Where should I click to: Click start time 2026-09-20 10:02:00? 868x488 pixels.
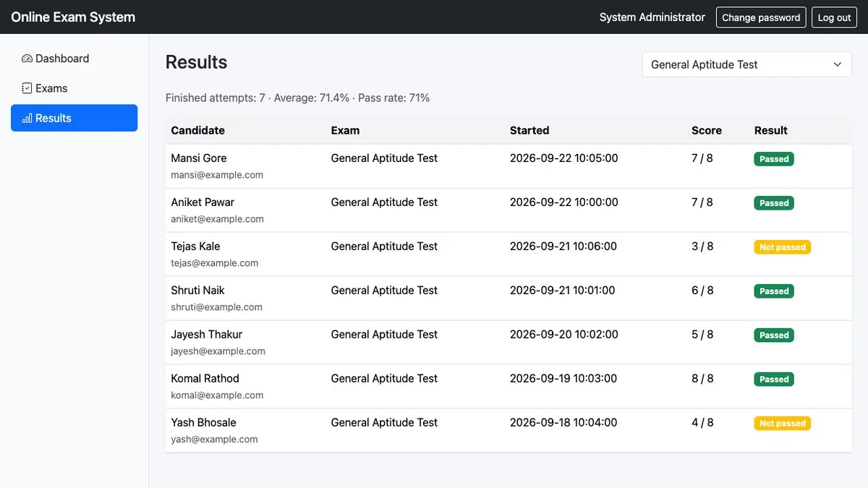point(564,335)
